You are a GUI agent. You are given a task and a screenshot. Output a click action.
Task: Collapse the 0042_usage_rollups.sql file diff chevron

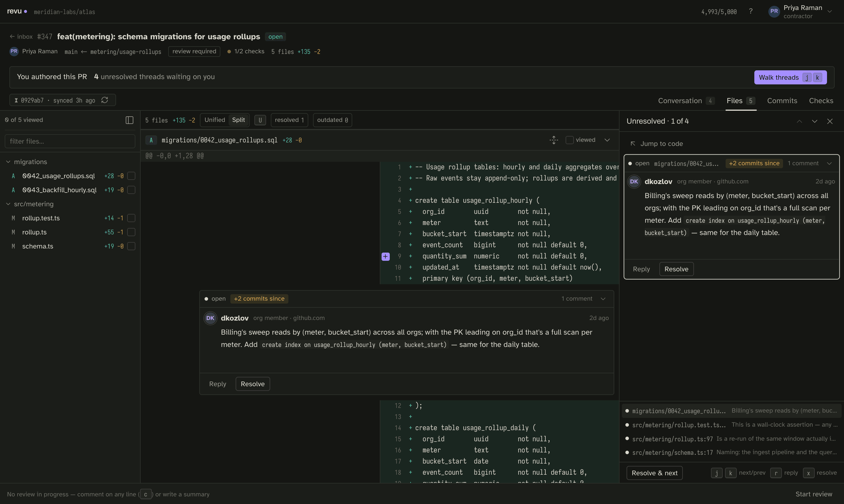click(607, 140)
